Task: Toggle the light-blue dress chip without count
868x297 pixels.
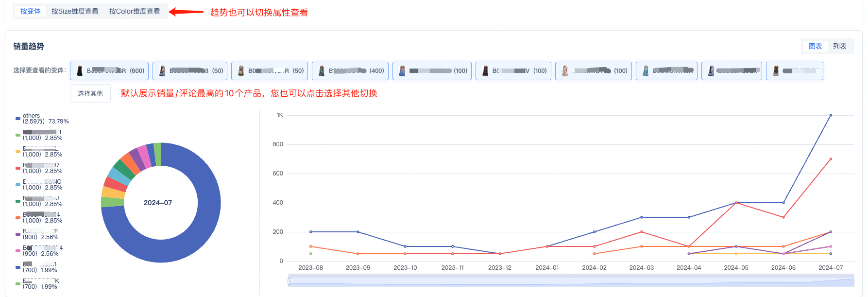Action: 666,71
